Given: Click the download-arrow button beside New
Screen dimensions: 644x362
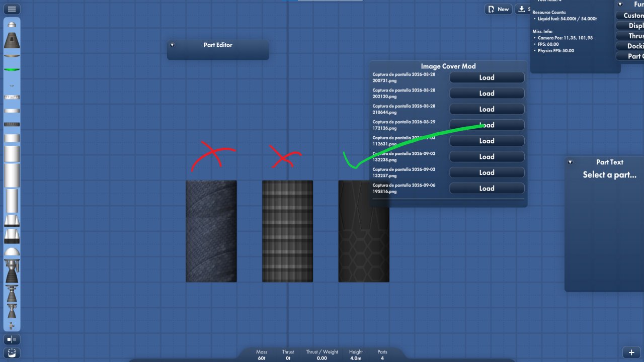Looking at the screenshot, I should [x=523, y=9].
